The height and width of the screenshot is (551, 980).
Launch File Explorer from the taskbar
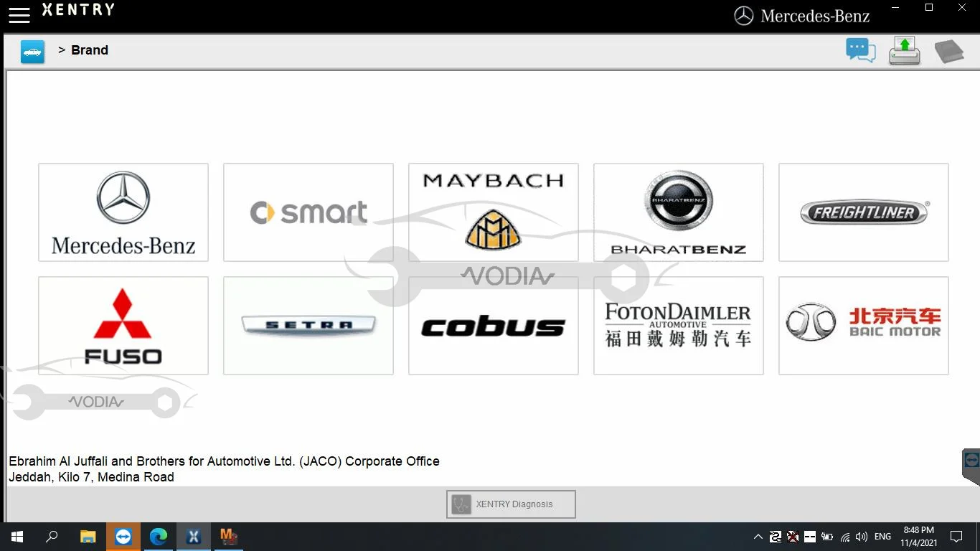tap(88, 537)
